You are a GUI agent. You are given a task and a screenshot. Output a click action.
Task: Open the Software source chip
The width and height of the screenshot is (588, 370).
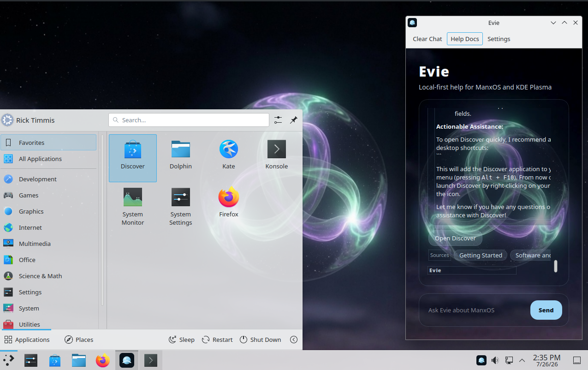531,255
